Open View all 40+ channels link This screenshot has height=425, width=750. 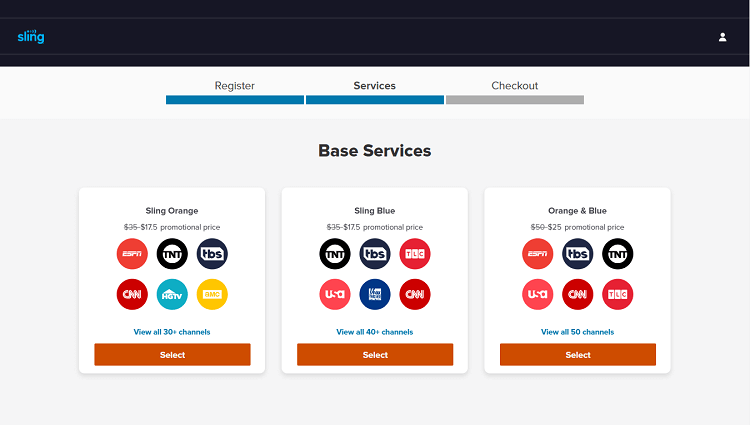(x=375, y=332)
